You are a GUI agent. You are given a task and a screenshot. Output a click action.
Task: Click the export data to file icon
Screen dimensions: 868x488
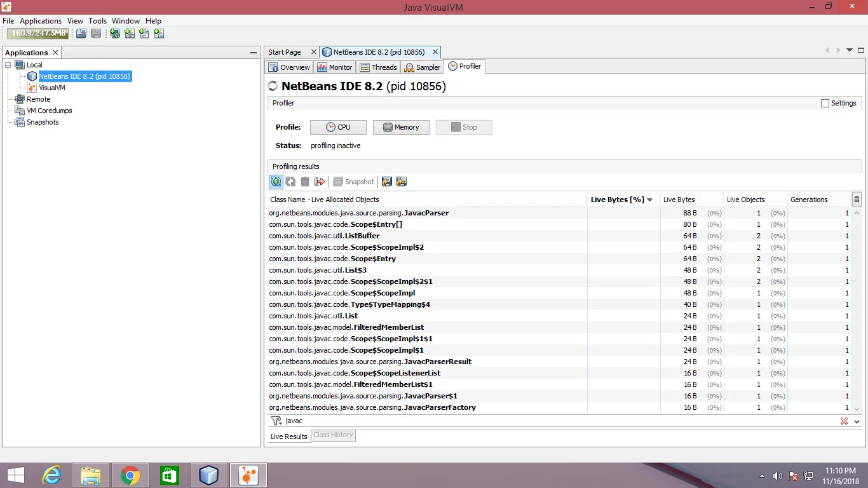click(387, 182)
